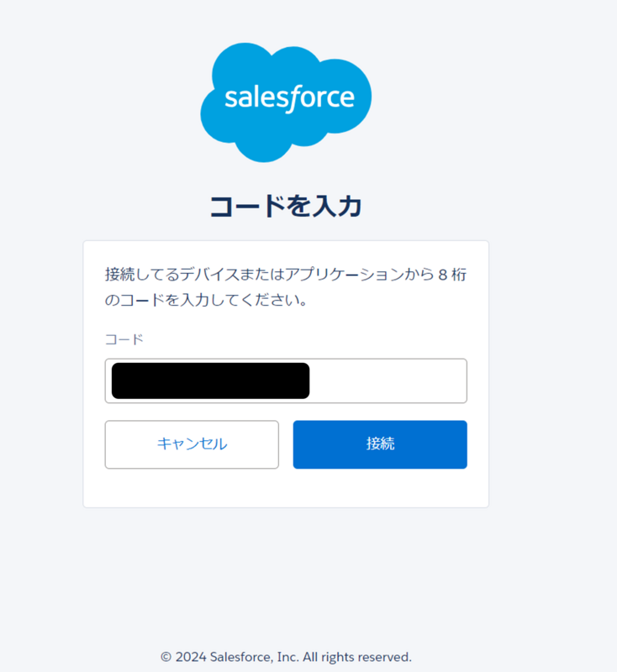Click the blacked-out code value in the field
617x672 pixels.
(x=210, y=381)
